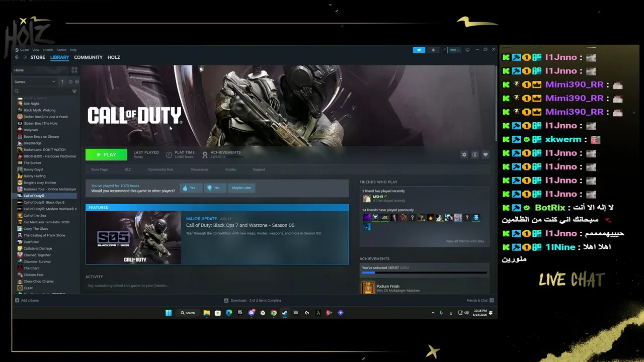Screen dimensions: 644x362
Task: Open the DLC link
Action: pyautogui.click(x=128, y=169)
